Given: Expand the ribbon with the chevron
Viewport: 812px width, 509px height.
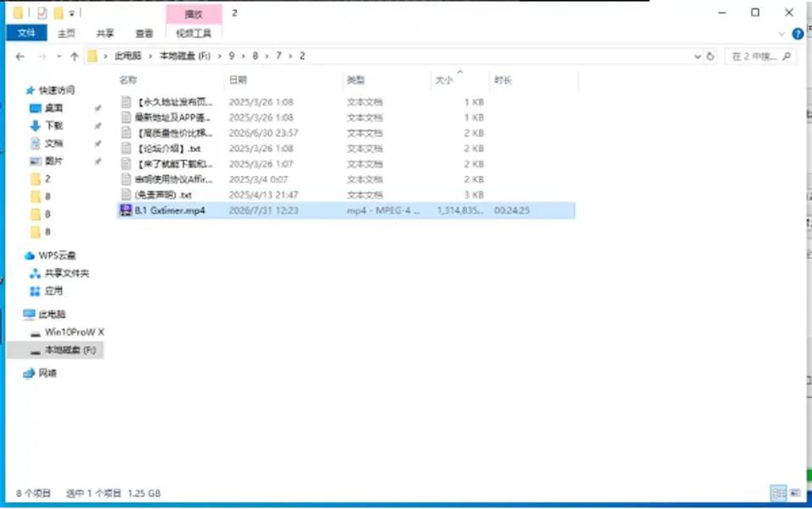Looking at the screenshot, I should tap(782, 34).
